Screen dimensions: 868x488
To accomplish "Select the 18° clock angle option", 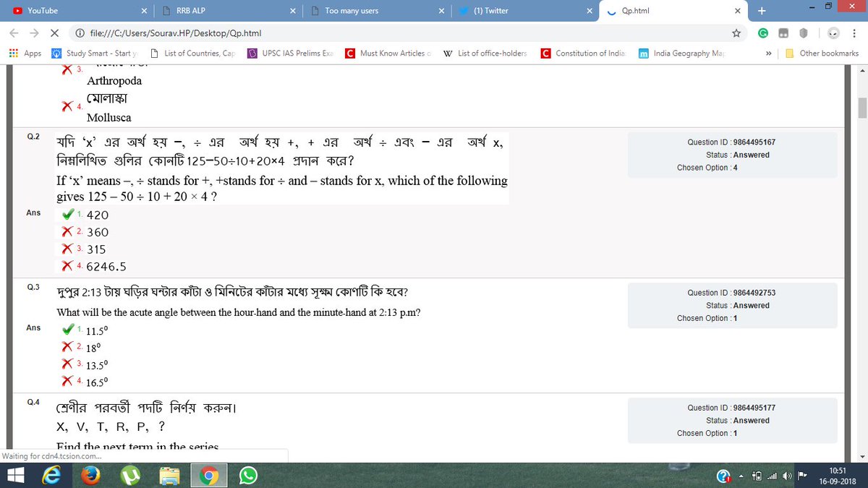I will click(93, 348).
